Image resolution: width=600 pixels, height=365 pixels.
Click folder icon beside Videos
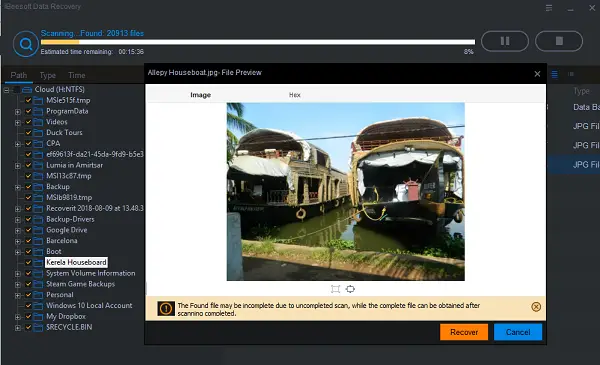38,122
